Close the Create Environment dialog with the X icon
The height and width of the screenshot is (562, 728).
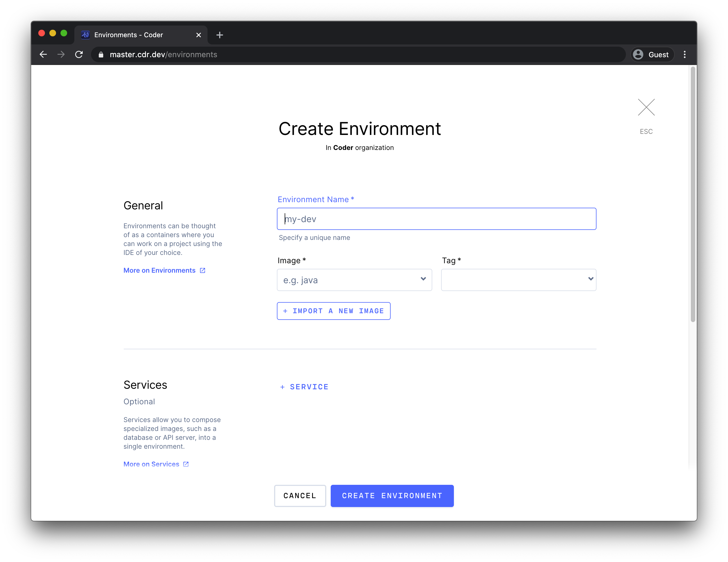(646, 107)
